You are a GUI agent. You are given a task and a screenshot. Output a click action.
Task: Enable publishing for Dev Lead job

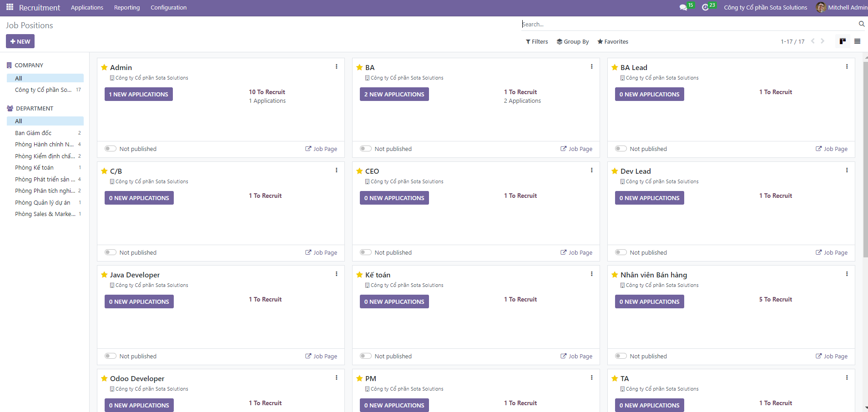[621, 252]
